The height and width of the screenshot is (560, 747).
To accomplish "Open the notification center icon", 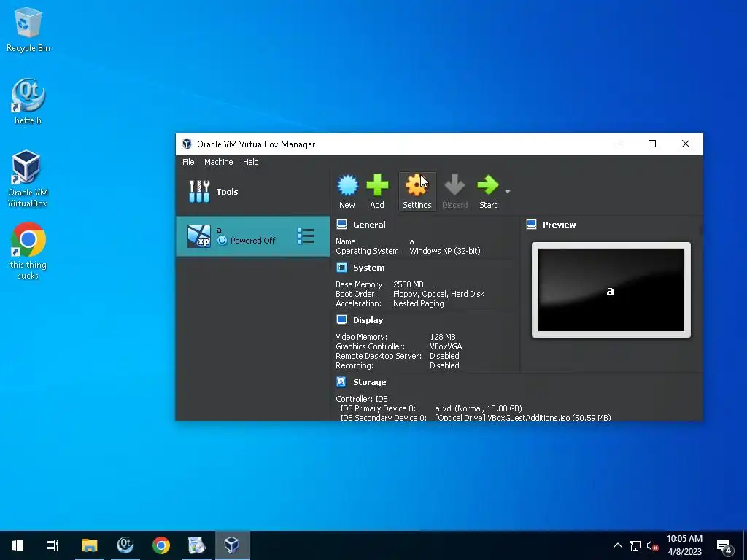I will (x=724, y=545).
